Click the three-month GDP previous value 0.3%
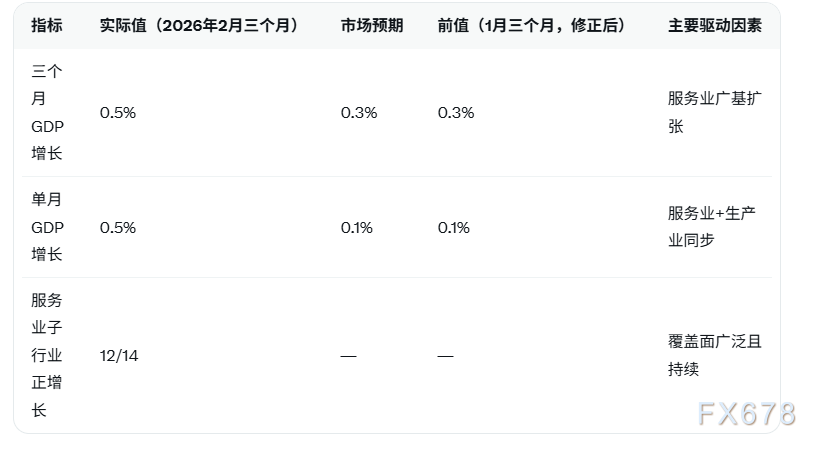The image size is (826, 449). (x=455, y=113)
